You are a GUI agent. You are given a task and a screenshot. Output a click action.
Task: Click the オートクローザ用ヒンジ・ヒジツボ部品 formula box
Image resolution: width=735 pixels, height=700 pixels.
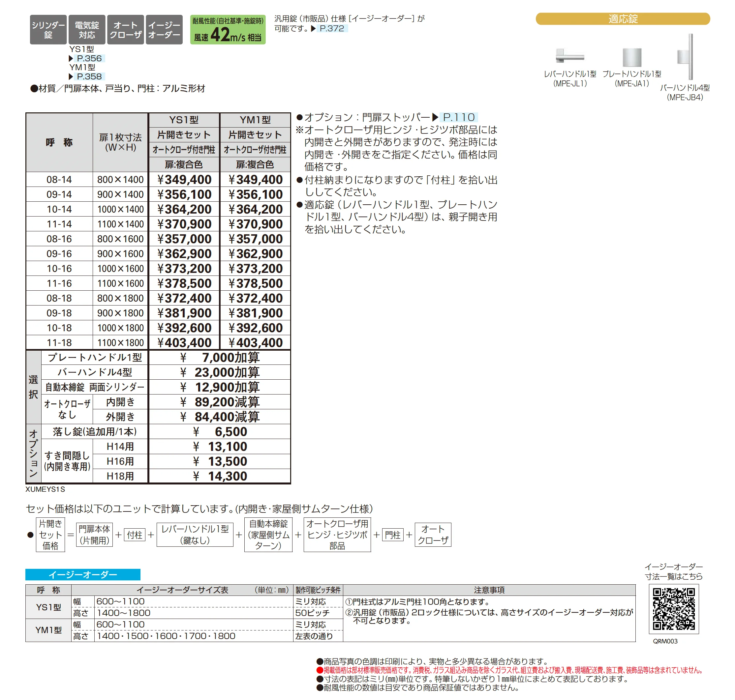pyautogui.click(x=337, y=534)
